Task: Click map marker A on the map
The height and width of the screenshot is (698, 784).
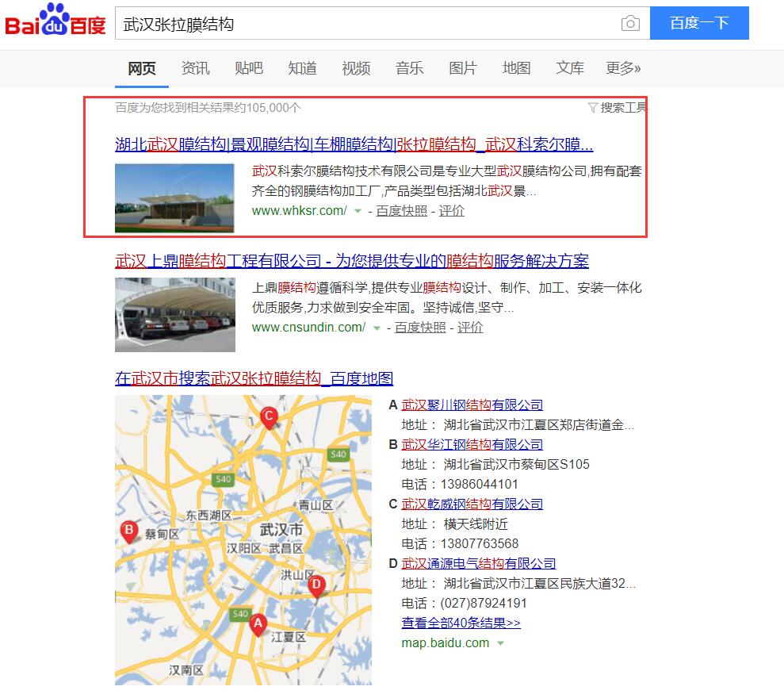Action: pyautogui.click(x=257, y=624)
